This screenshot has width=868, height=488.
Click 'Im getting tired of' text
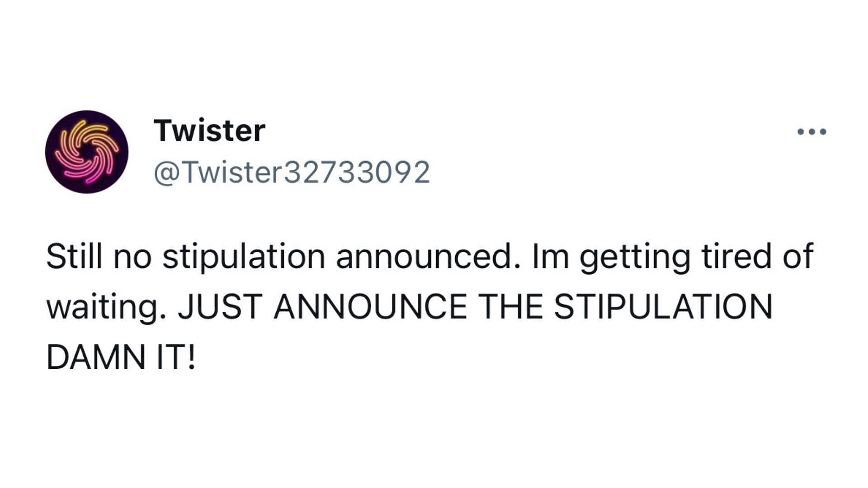tap(673, 258)
